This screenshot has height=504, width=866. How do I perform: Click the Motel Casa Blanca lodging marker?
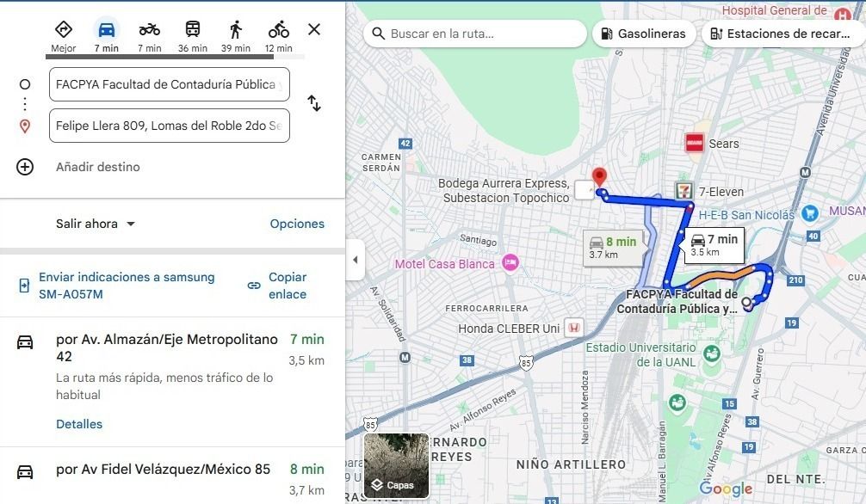tap(510, 263)
